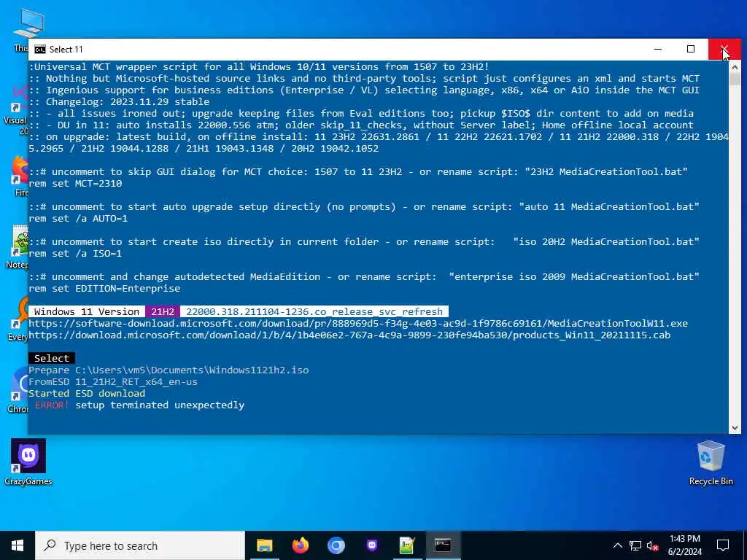Click the highlighted 'Select' label
The image size is (747, 560).
[52, 358]
